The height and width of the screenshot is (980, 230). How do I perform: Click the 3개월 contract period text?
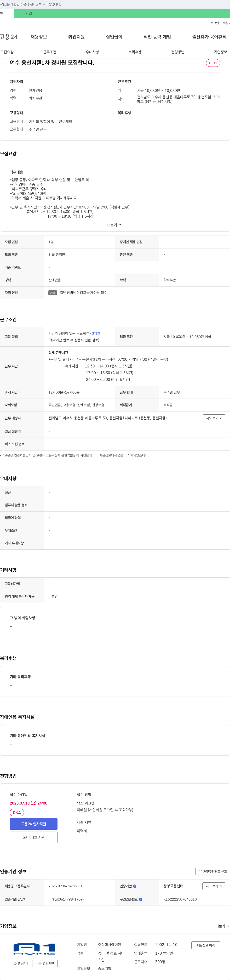click(x=96, y=333)
